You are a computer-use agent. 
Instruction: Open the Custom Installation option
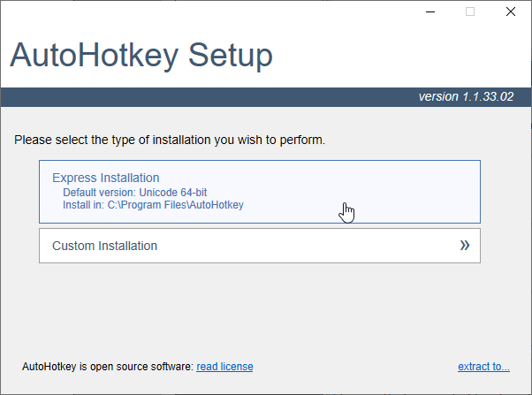click(x=259, y=246)
